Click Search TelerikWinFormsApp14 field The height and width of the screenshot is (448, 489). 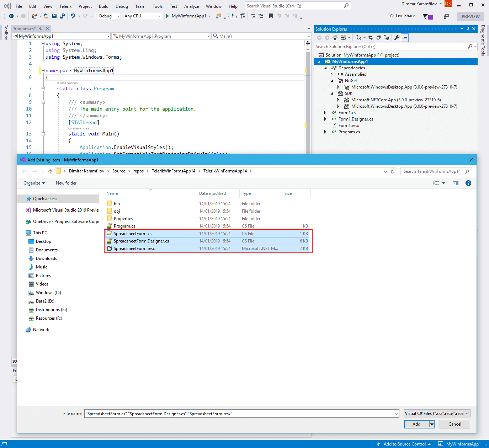click(436, 171)
